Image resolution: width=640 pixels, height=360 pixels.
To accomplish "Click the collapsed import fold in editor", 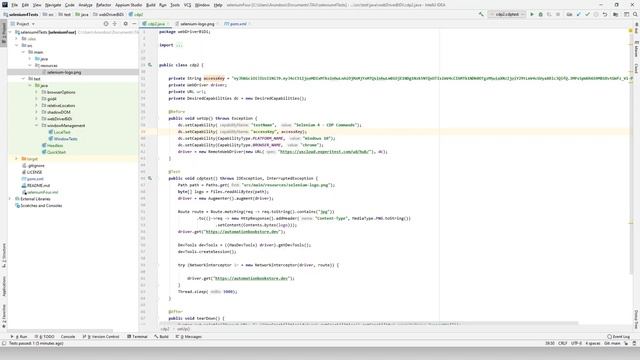I will coord(179,45).
